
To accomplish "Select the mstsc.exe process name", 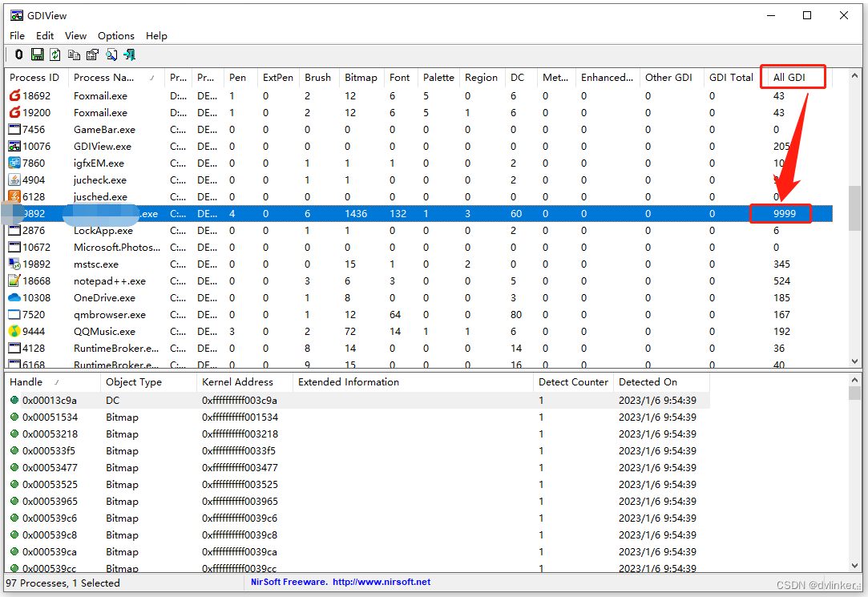I will (x=95, y=264).
